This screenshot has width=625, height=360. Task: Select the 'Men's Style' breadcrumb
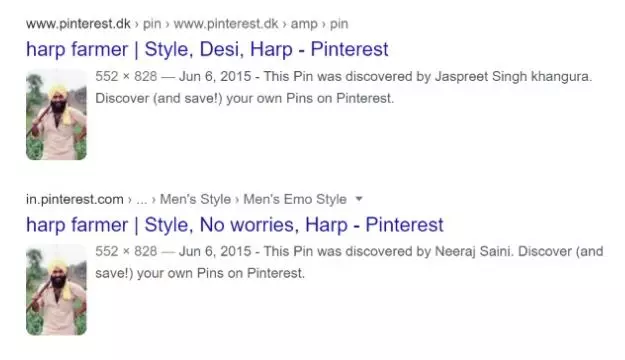click(x=195, y=199)
